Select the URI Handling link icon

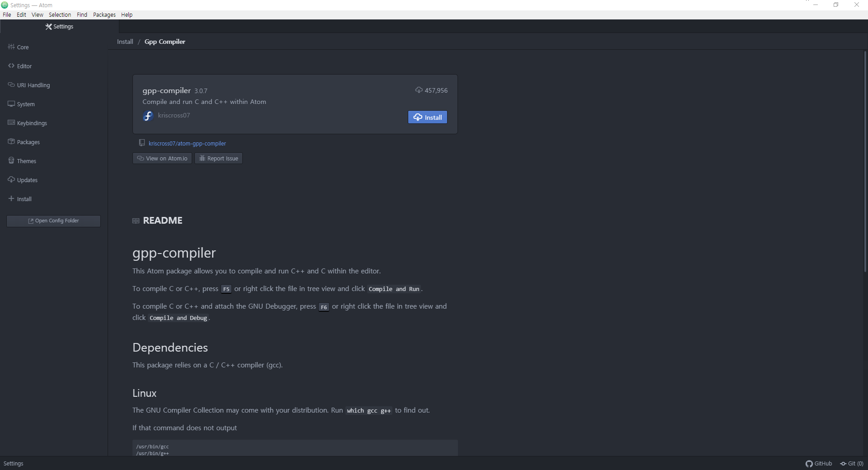(x=11, y=85)
